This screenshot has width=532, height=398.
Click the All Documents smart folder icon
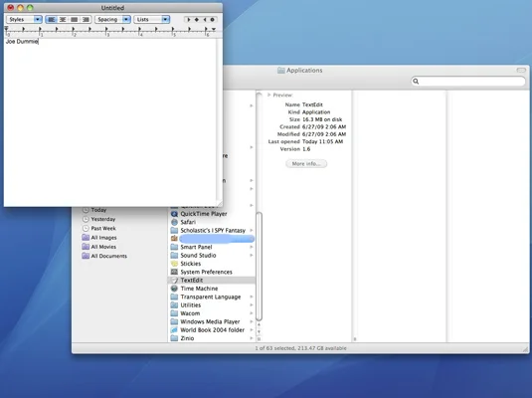(x=86, y=256)
